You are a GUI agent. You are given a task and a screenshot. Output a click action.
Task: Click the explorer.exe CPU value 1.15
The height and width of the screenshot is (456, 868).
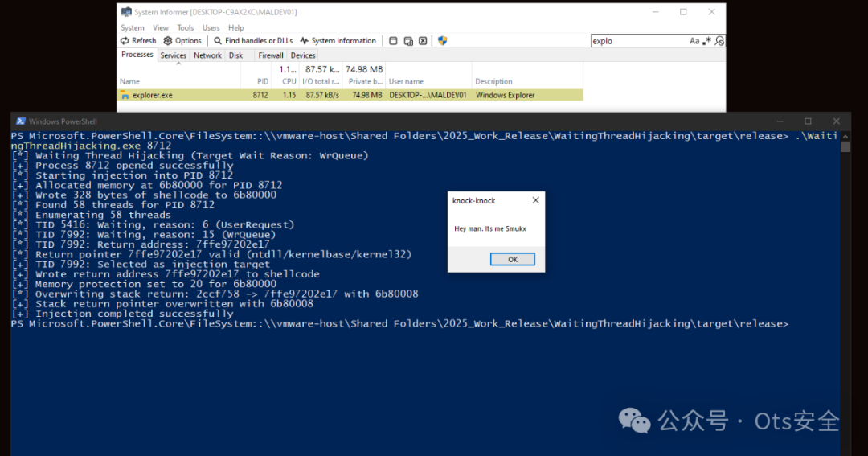pyautogui.click(x=289, y=95)
